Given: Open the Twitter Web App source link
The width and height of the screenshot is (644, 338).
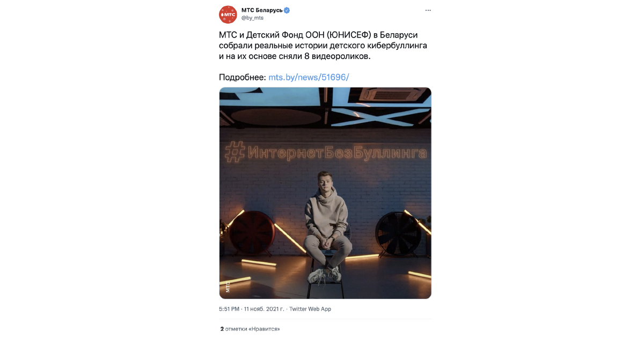Looking at the screenshot, I should 310,309.
